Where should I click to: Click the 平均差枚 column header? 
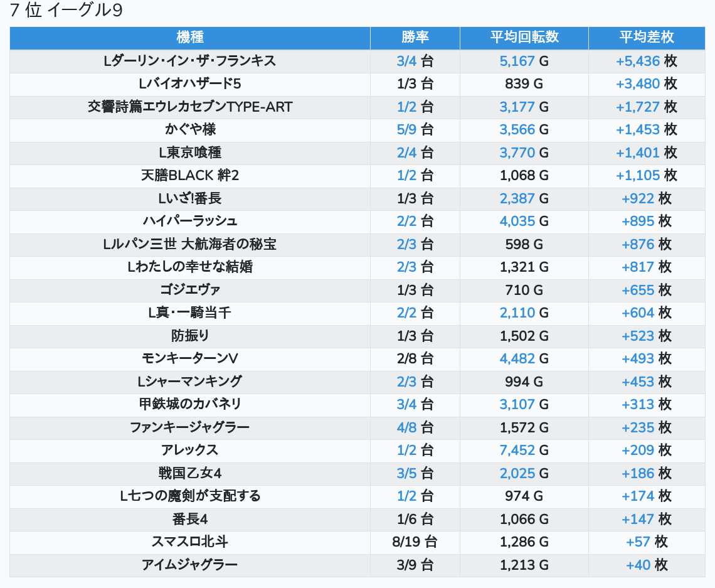tap(647, 37)
